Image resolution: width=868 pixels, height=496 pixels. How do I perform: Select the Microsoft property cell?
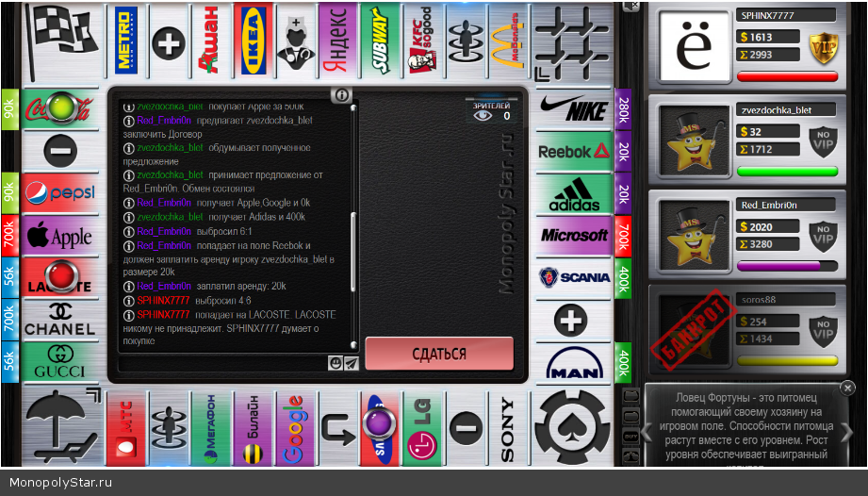click(x=574, y=235)
